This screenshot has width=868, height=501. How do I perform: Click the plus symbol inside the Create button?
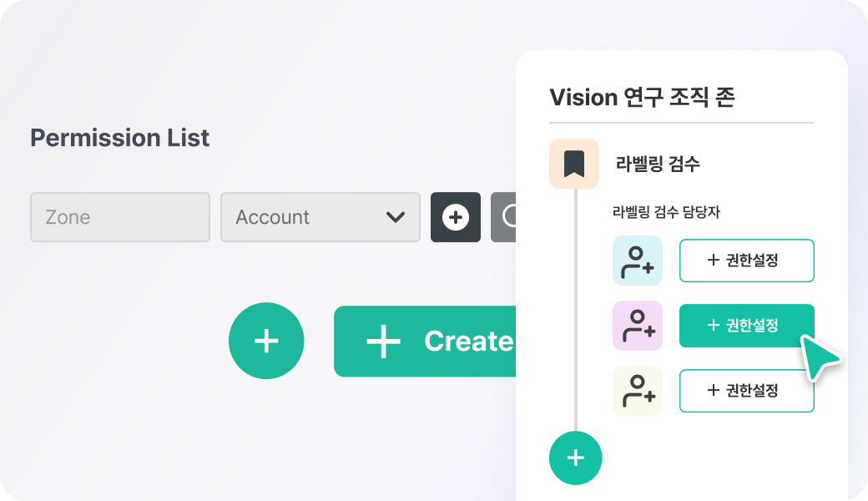coord(383,342)
